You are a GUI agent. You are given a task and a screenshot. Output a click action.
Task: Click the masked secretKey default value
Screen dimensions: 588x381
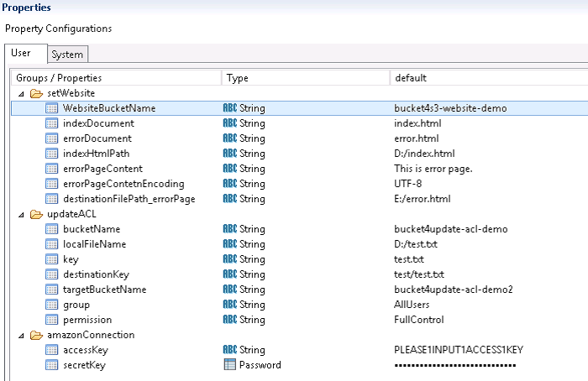pyautogui.click(x=455, y=365)
